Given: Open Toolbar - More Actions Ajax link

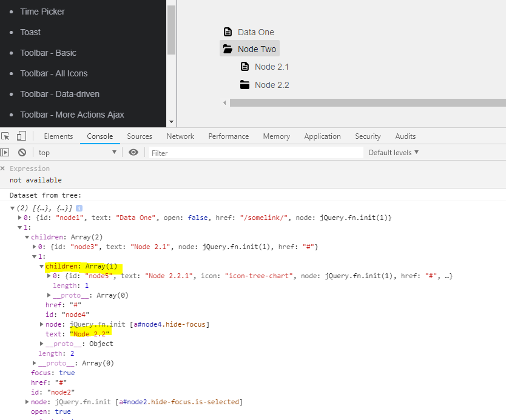Looking at the screenshot, I should click(72, 115).
